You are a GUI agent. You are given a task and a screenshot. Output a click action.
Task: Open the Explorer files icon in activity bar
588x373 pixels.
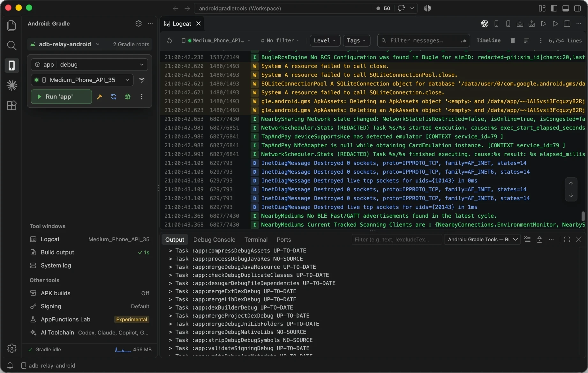pyautogui.click(x=12, y=26)
